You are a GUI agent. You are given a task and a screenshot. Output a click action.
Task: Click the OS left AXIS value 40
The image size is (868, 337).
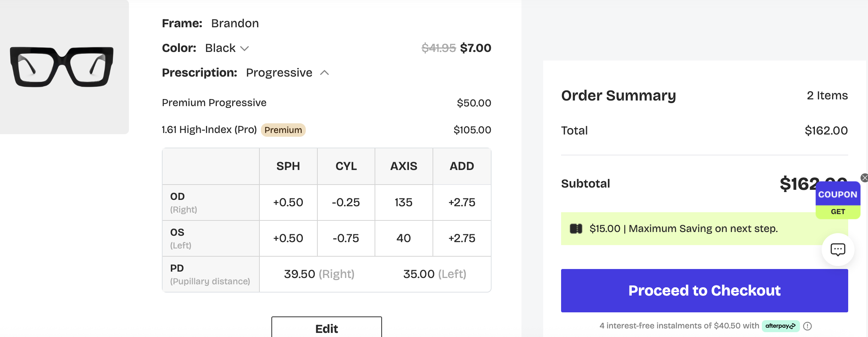click(404, 238)
